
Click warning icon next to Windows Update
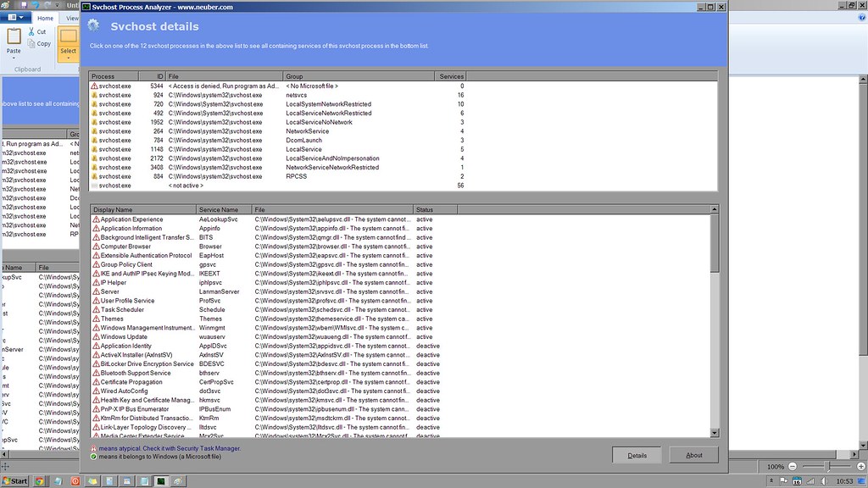click(96, 336)
